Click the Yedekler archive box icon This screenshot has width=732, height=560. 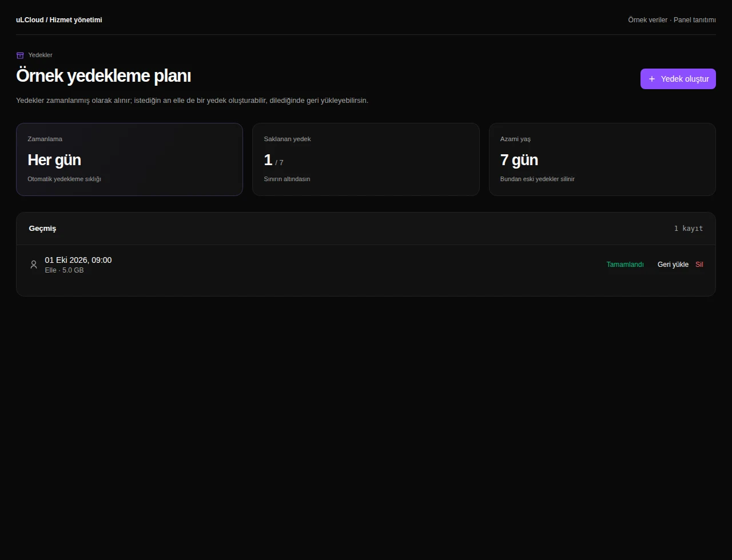[x=20, y=55]
